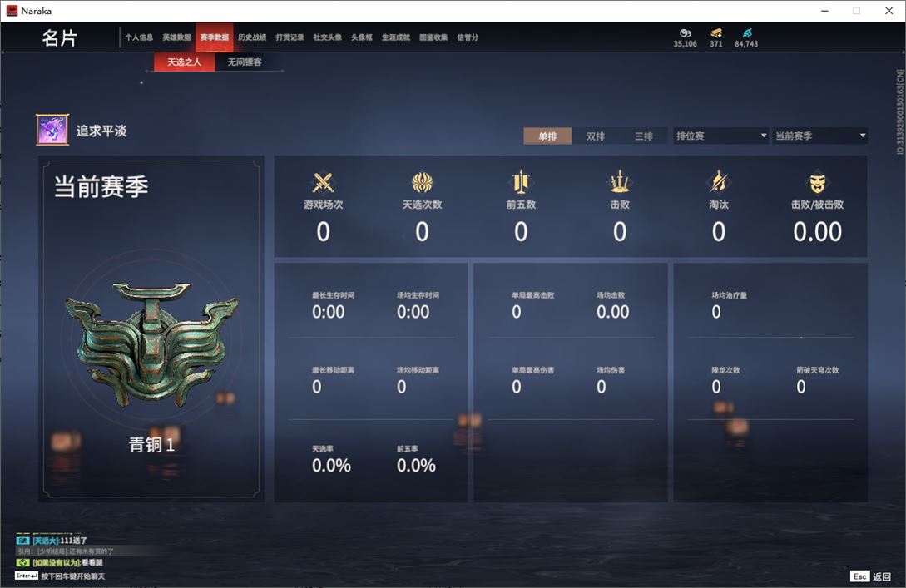This screenshot has height=588, width=906.
Task: Click the 当前赛季 card heading
Action: point(101,186)
